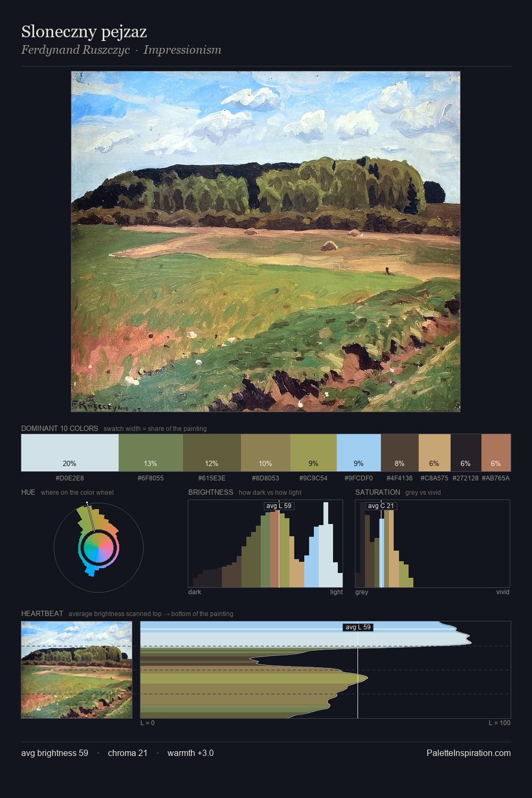Click the brightness histogram chart
Image resolution: width=532 pixels, height=798 pixels.
click(x=265, y=544)
